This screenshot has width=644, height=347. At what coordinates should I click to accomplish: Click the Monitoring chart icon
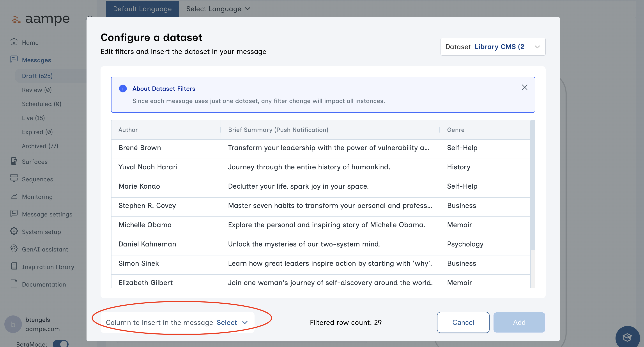point(14,196)
